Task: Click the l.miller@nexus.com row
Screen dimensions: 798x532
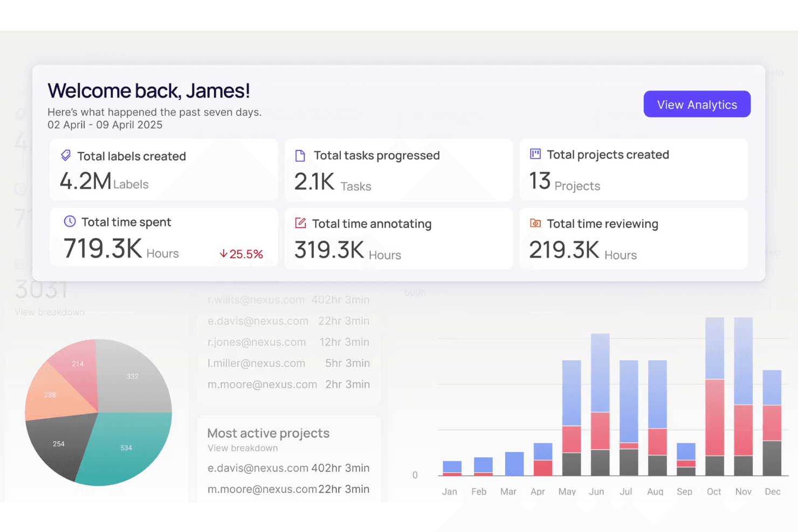Action: [288, 363]
